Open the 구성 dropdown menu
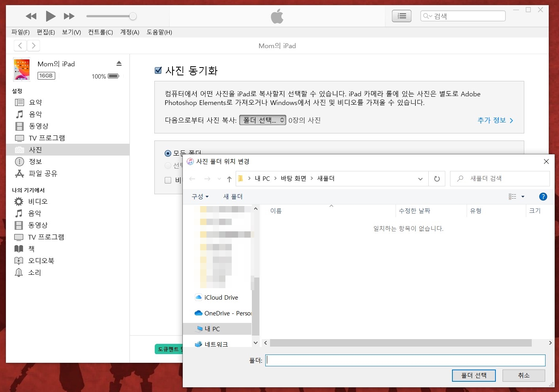 pyautogui.click(x=200, y=196)
